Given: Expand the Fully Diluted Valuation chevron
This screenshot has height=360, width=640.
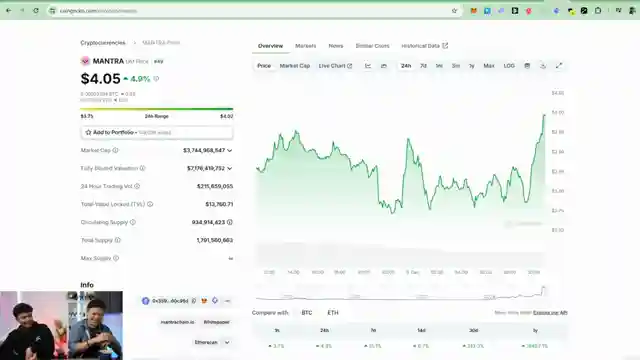Looking at the screenshot, I should (230, 169).
